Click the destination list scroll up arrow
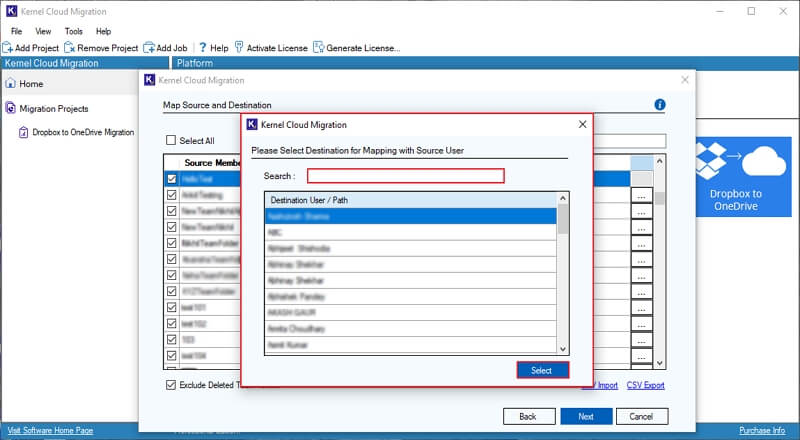Viewport: 800px width, 440px height. pos(563,198)
